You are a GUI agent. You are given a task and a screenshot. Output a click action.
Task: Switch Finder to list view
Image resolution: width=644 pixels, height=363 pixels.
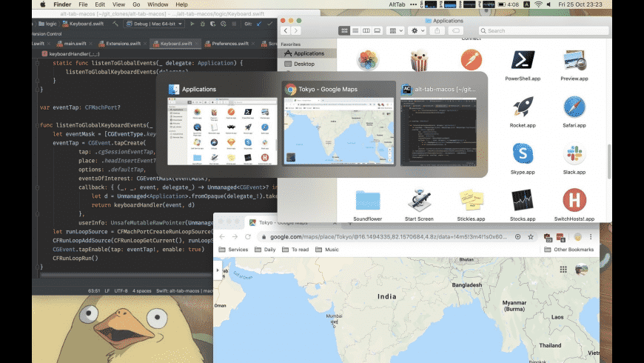coord(355,30)
